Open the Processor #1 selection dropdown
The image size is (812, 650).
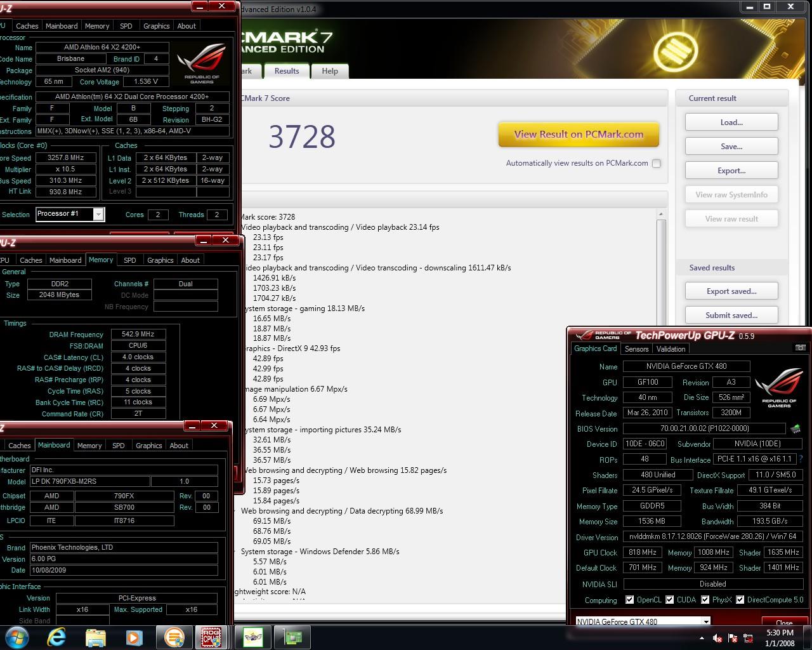click(x=98, y=214)
